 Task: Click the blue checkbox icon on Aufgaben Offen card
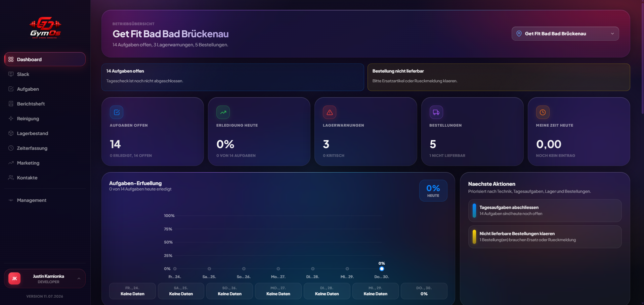click(x=117, y=112)
